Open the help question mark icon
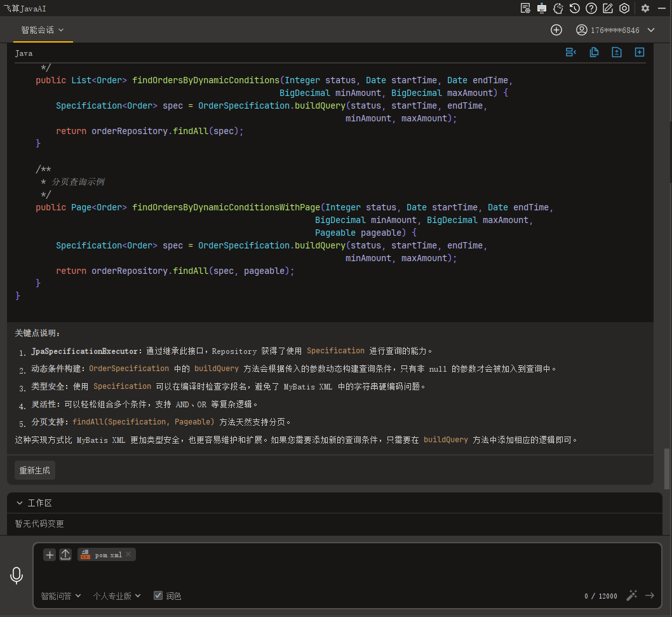 tap(591, 8)
